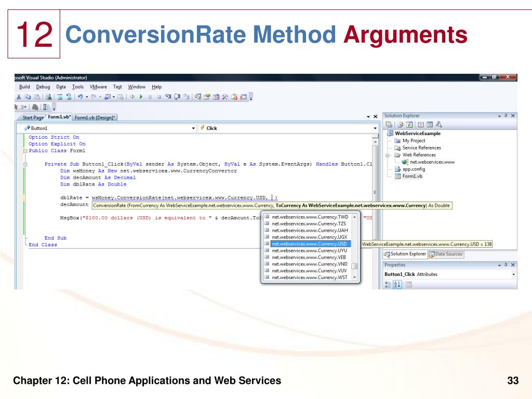The image size is (532, 399).
Task: Switch to Form1.vb [Design]* tab
Action: tap(95, 118)
